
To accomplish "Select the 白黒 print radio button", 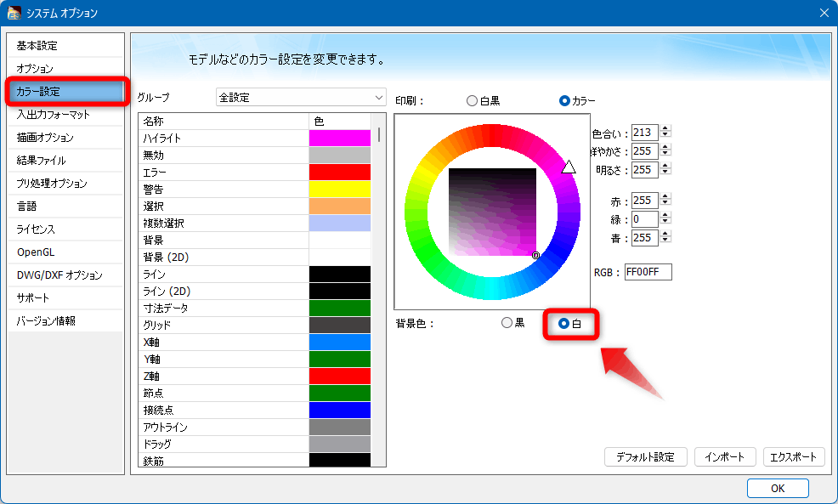I will pos(483,100).
